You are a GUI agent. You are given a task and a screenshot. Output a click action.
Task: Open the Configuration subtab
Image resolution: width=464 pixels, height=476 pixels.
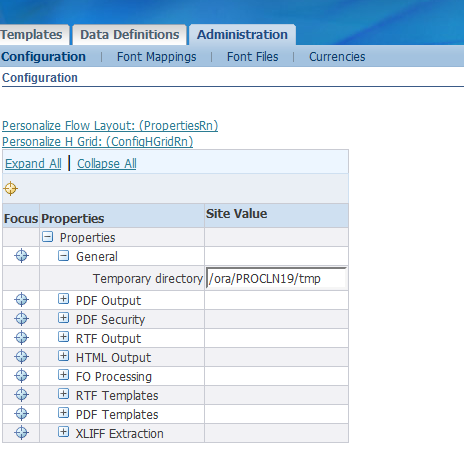(43, 57)
